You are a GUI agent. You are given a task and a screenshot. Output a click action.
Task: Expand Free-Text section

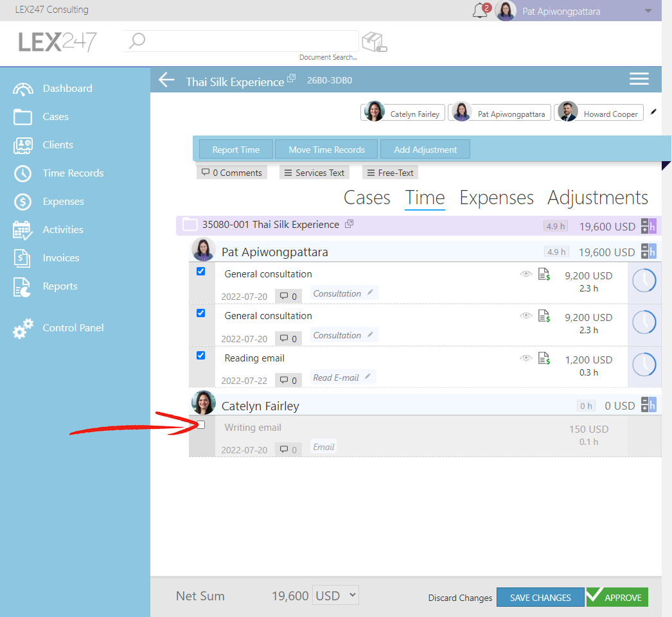tap(391, 173)
